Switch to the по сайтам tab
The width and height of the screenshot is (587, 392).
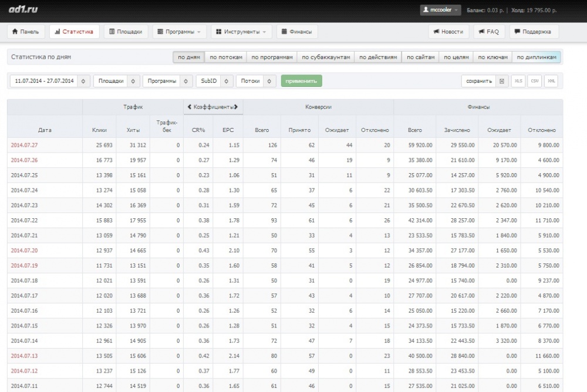tap(420, 58)
